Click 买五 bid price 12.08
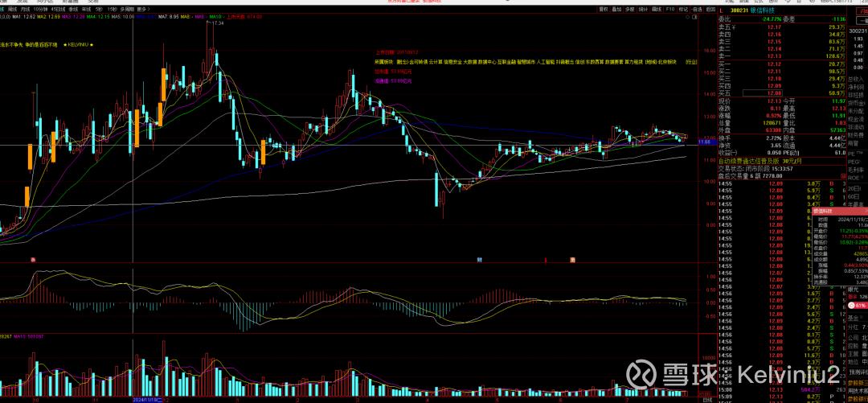Viewport: 868px width, 403px height. click(x=774, y=93)
